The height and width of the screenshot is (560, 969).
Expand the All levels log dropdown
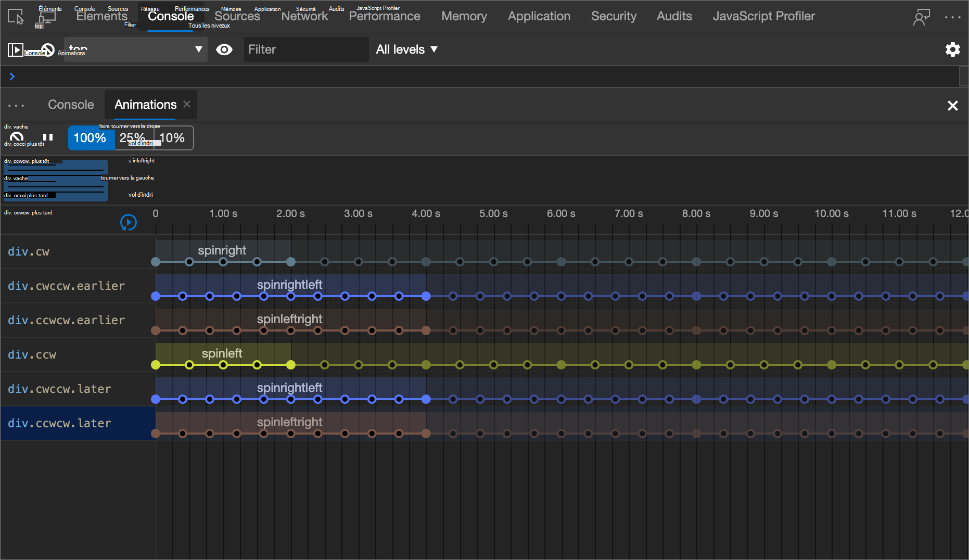click(406, 49)
